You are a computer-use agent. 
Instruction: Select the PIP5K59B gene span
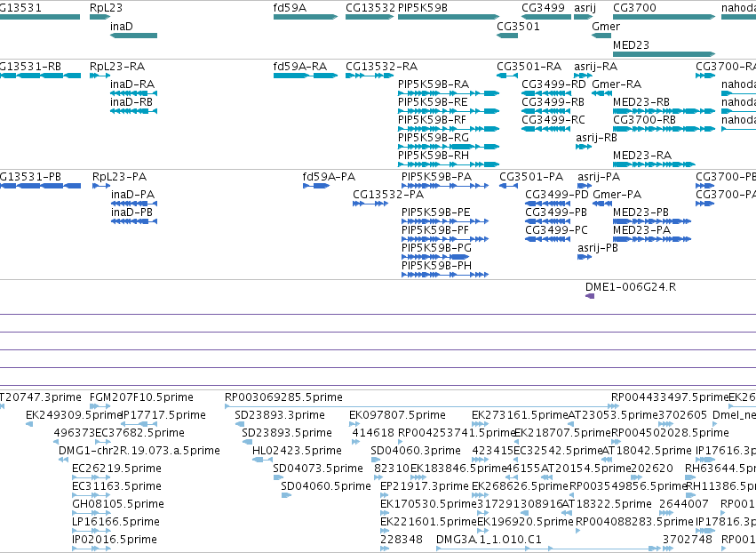[449, 18]
